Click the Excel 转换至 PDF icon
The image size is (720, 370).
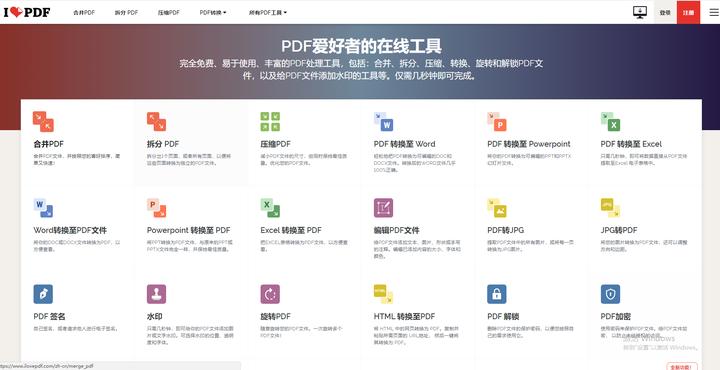(270, 208)
